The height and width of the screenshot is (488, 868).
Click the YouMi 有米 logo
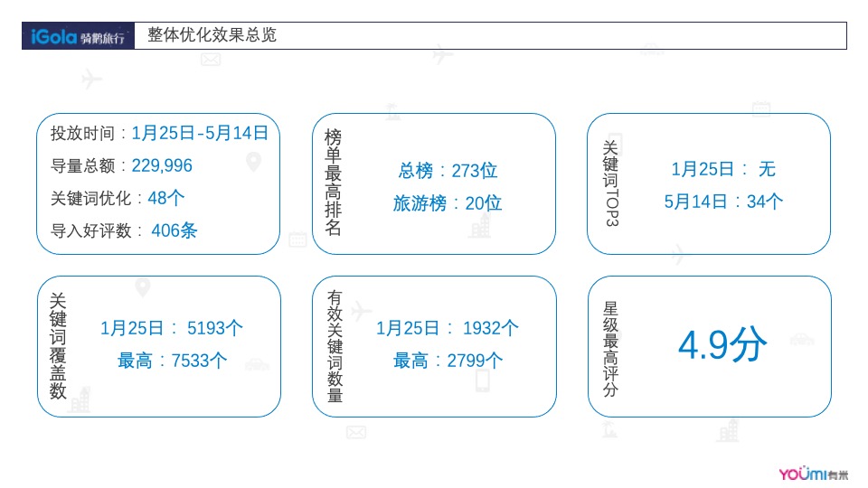pyautogui.click(x=813, y=474)
